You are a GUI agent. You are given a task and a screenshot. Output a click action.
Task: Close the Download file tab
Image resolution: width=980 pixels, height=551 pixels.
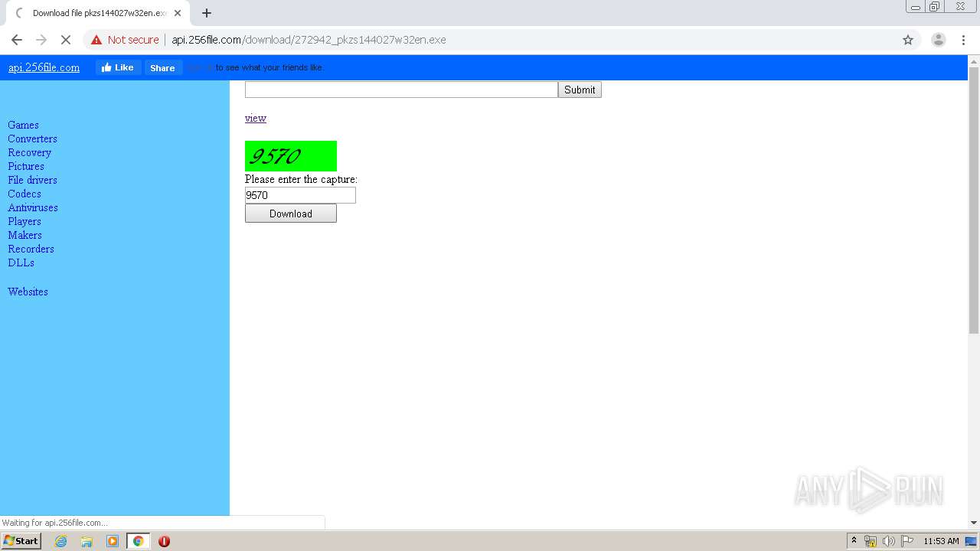point(178,13)
